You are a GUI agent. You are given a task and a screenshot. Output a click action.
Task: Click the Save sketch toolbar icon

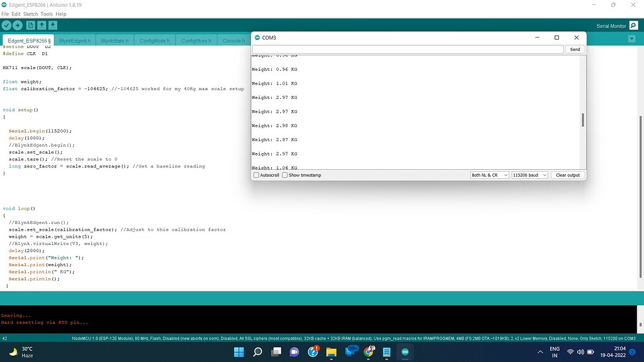coord(53,26)
